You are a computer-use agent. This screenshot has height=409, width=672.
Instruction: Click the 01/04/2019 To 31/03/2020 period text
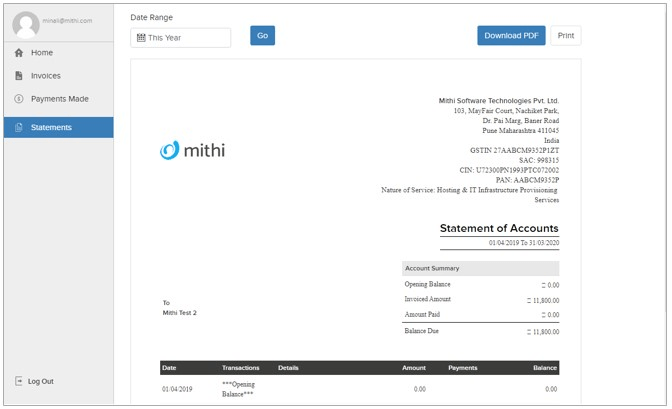click(x=524, y=243)
